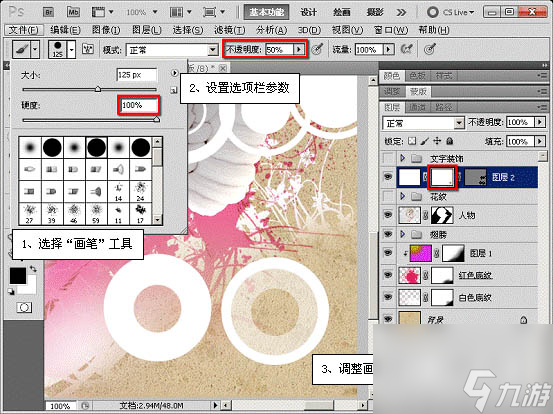Toggle visibility of 图层 2 layer
Viewport: 553px width, 414px height.
[388, 177]
